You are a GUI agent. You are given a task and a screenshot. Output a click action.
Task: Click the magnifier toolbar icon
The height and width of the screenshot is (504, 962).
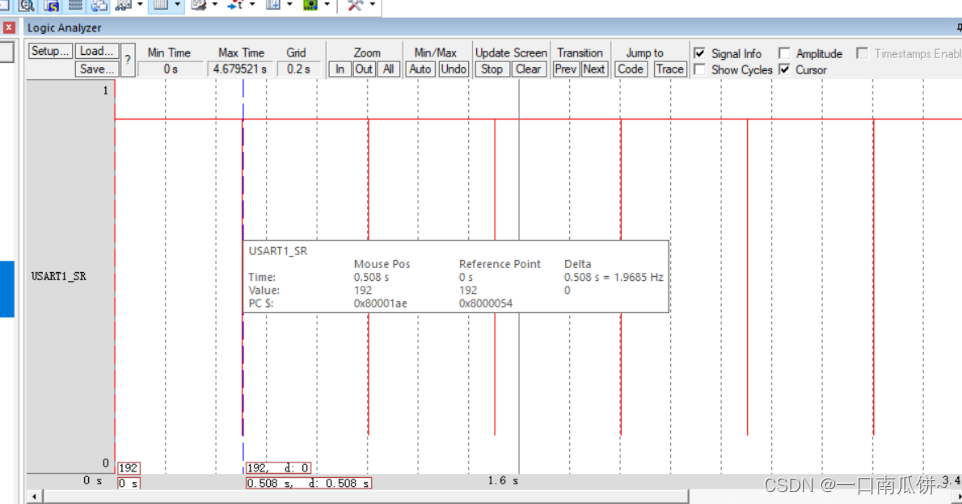click(26, 5)
